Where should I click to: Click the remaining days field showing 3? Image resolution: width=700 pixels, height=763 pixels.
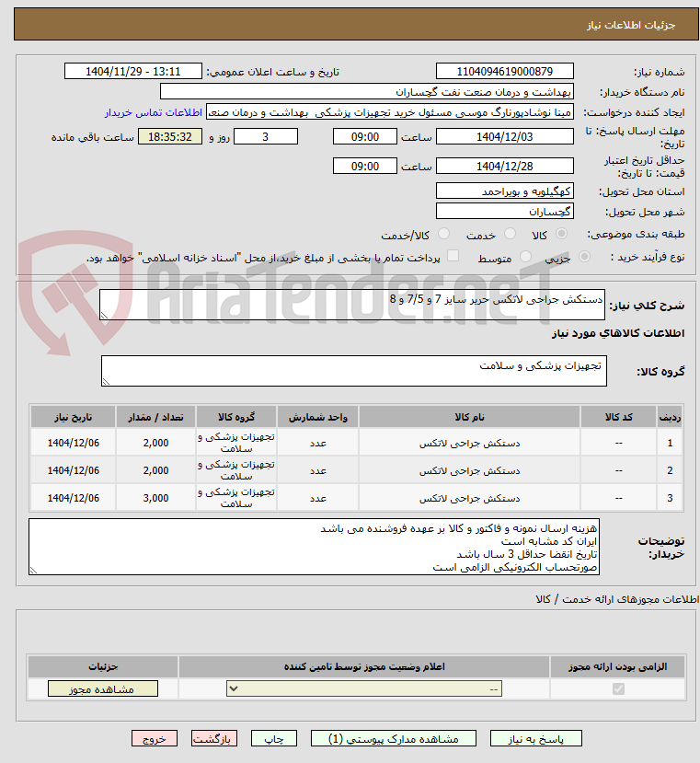266,137
